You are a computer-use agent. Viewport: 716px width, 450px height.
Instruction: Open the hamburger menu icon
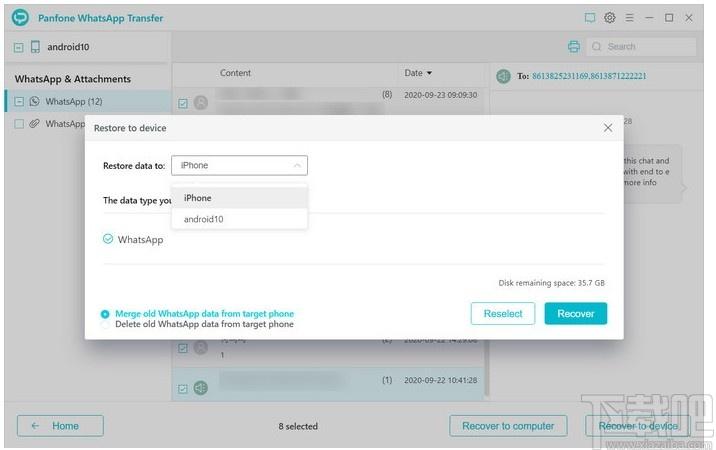point(629,18)
